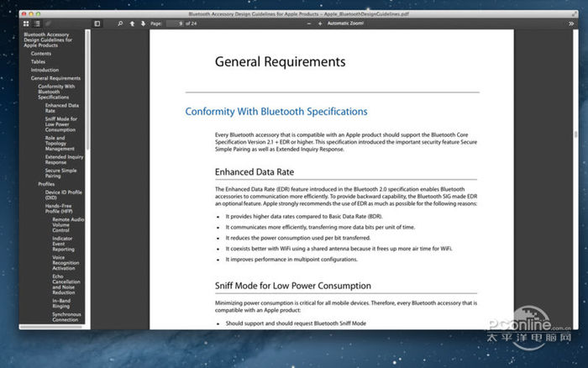Viewport: 588px width, 368px height.
Task: Click the 'General Requirements' page title
Action: 280,62
